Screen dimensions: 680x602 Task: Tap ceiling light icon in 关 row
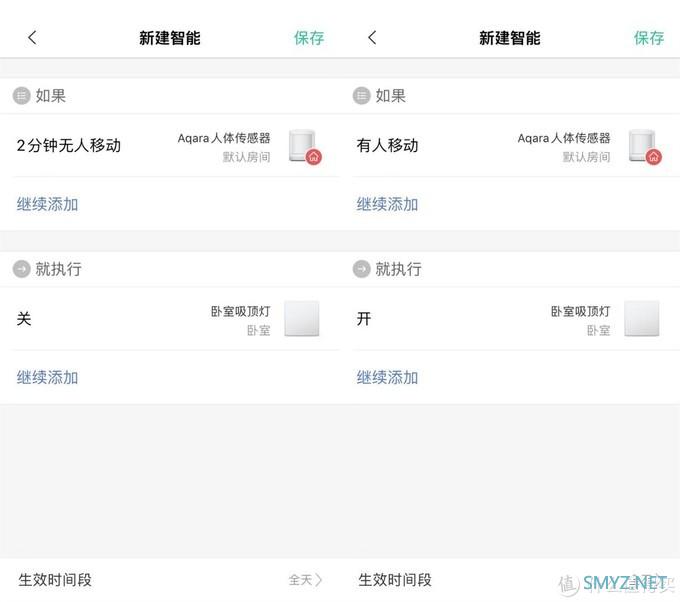pyautogui.click(x=302, y=319)
